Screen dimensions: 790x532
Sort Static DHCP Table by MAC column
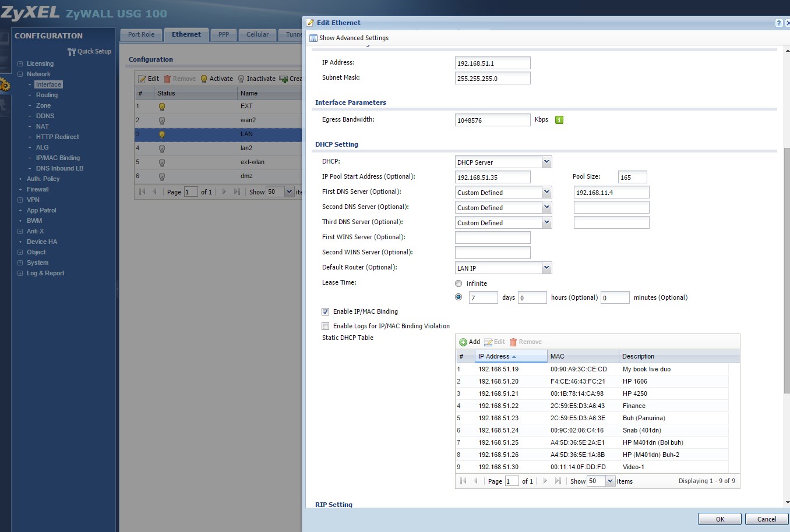tap(583, 356)
